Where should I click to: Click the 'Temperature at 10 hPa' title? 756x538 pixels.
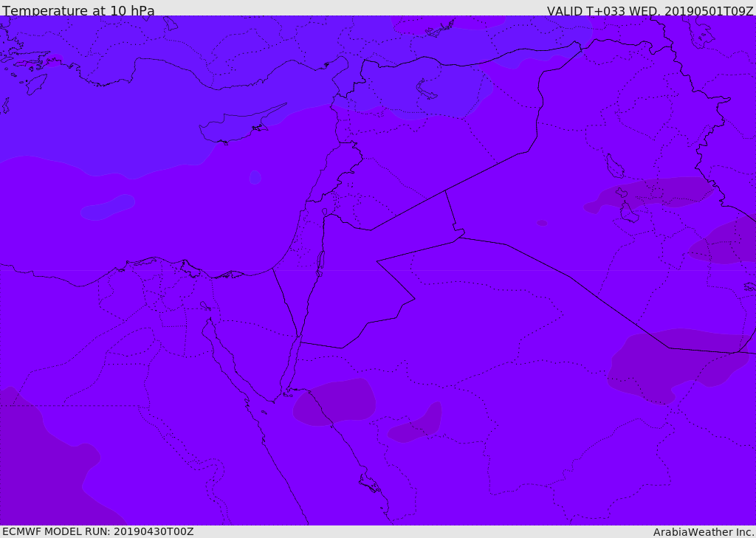click(x=78, y=10)
